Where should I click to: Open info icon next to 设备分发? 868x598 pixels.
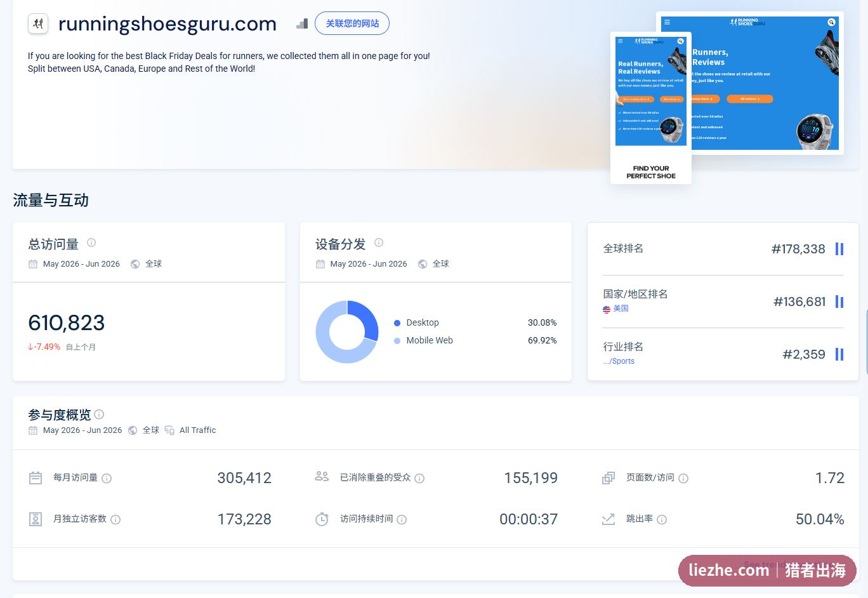tap(379, 243)
